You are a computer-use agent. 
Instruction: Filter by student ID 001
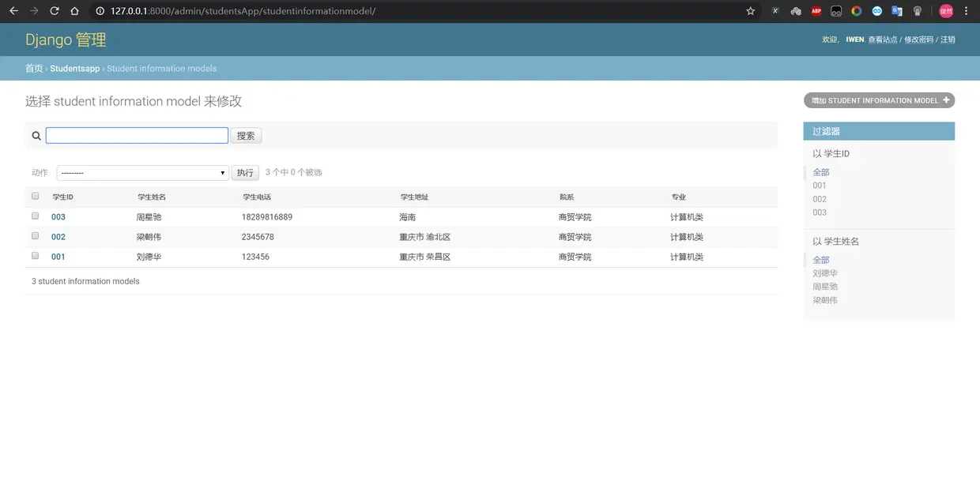coord(820,186)
